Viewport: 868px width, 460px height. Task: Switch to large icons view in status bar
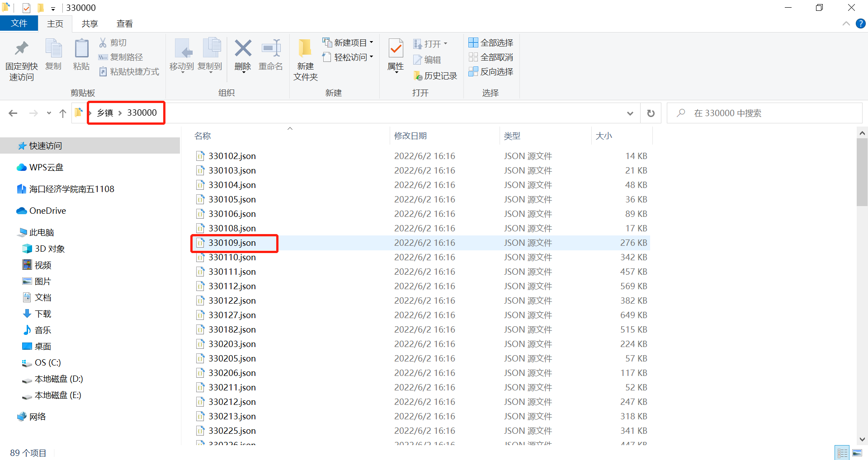(x=857, y=453)
